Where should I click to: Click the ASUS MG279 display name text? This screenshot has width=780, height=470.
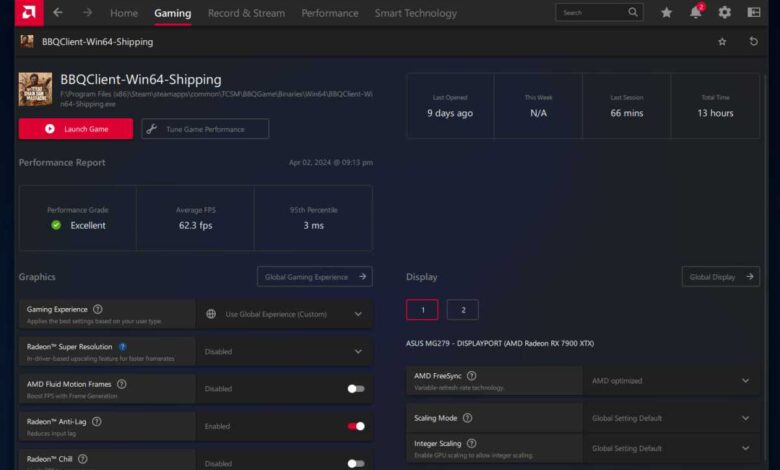click(500, 343)
